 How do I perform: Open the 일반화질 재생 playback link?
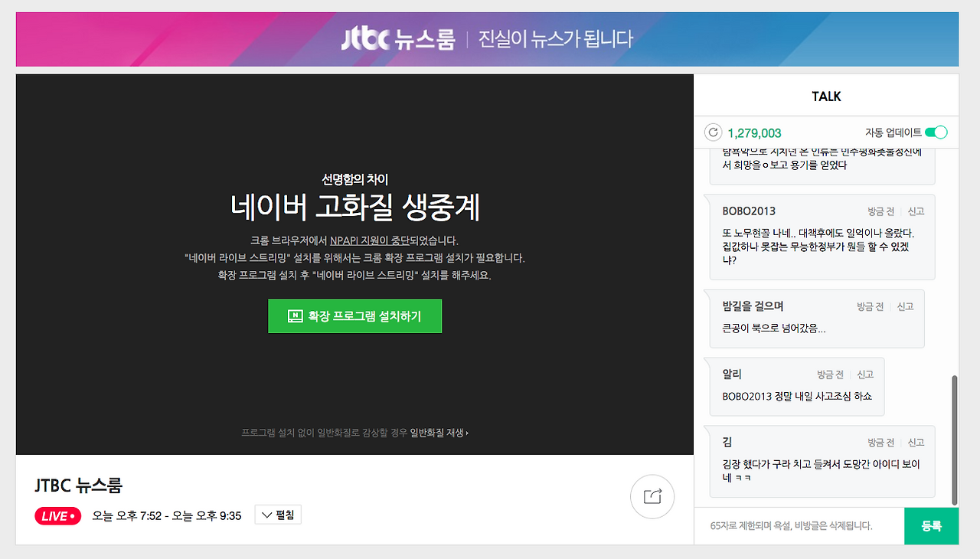[x=436, y=433]
